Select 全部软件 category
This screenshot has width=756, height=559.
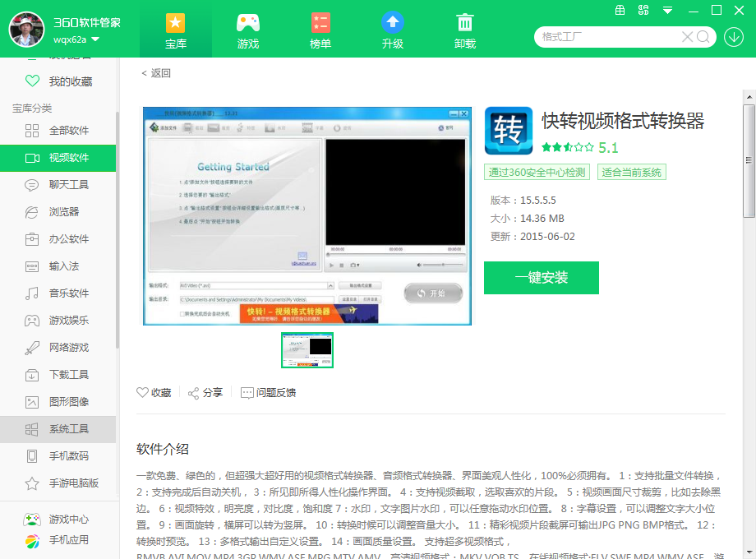coord(58,131)
